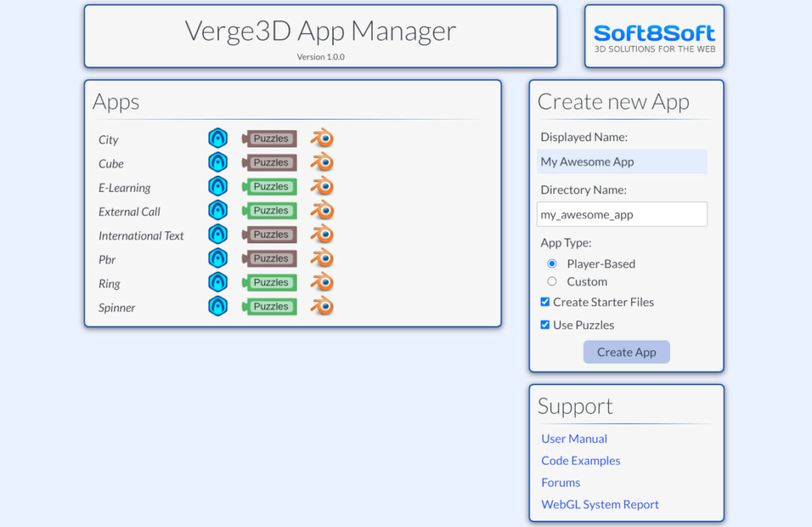This screenshot has height=527, width=812.
Task: Visit the Forums link
Action: tap(561, 483)
